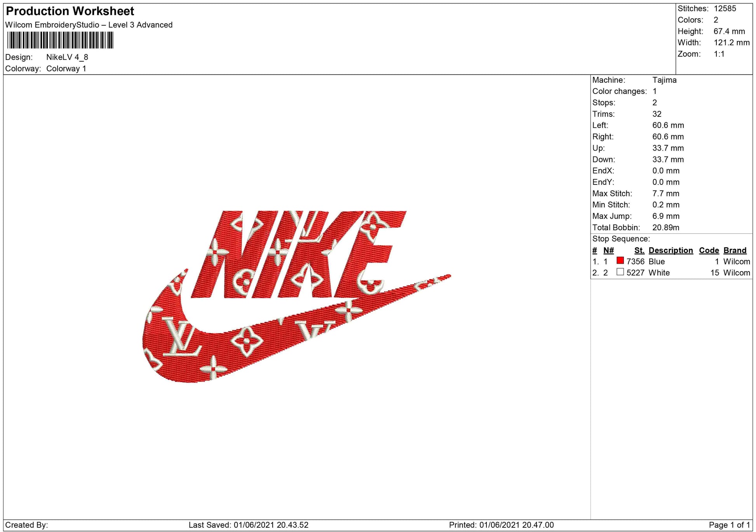Click the Page 1 of 1 label
Screen dimensions: 756x532
[729, 525]
